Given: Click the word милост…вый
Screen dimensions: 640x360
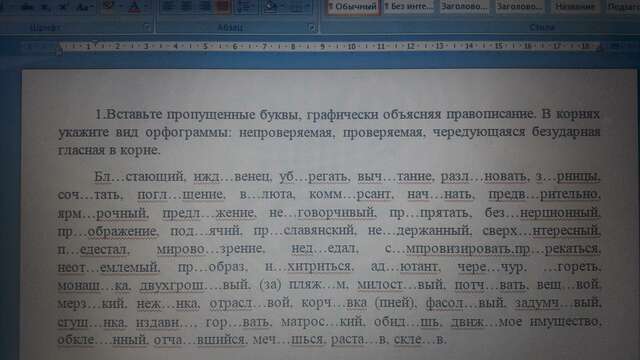Looking at the screenshot, I should tap(402, 285).
